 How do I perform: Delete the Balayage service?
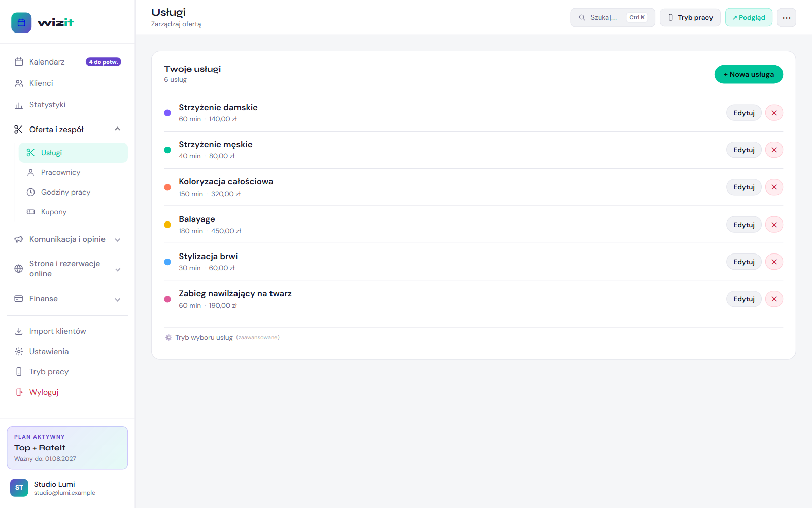coord(774,225)
